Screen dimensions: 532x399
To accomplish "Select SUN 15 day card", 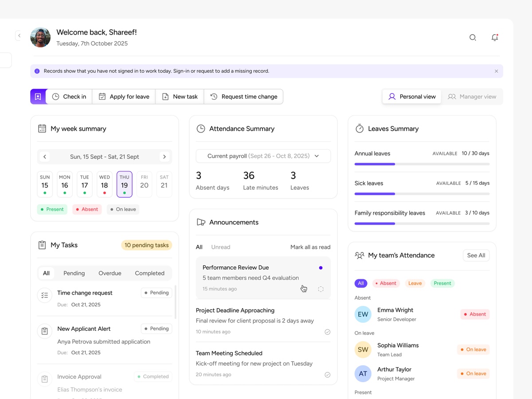I will 45,184.
